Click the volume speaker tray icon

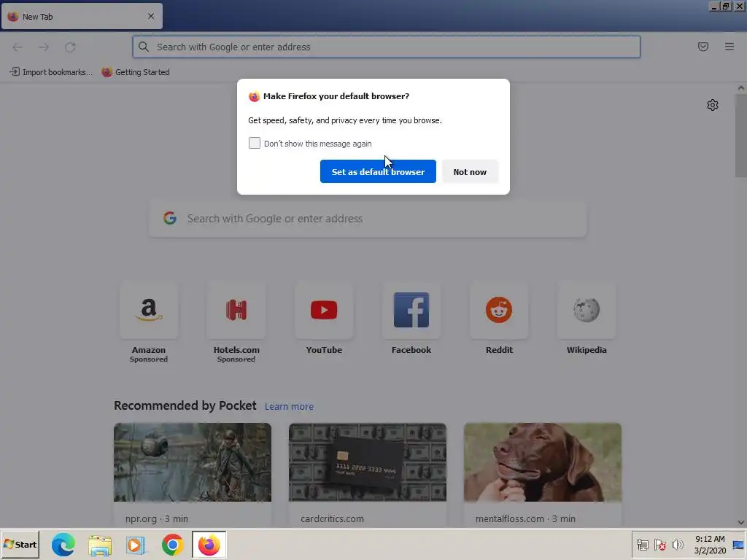677,544
